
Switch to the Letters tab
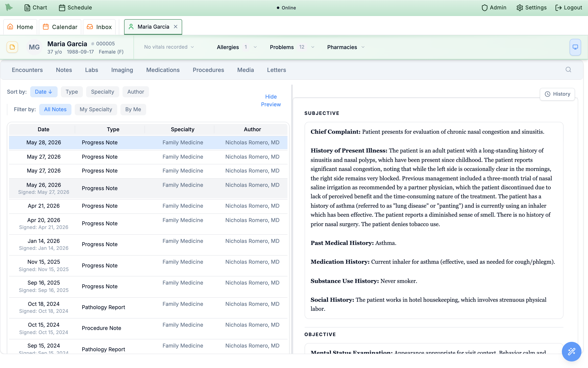coord(276,70)
